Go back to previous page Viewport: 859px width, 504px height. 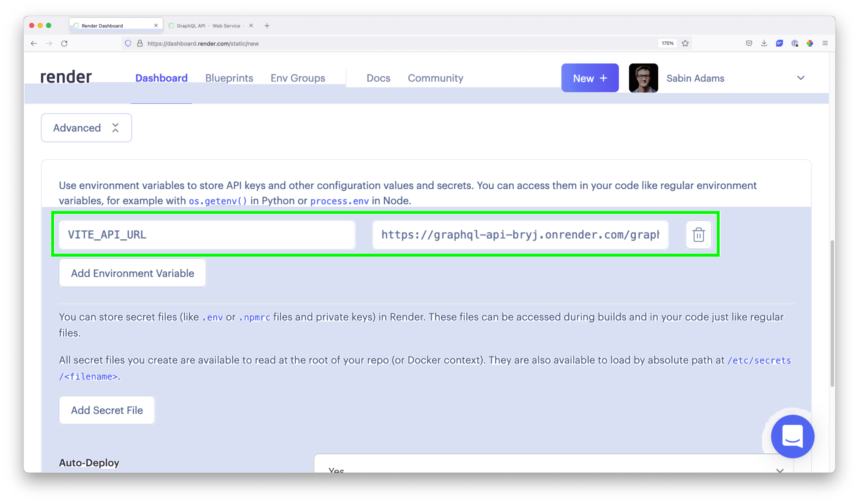[34, 43]
